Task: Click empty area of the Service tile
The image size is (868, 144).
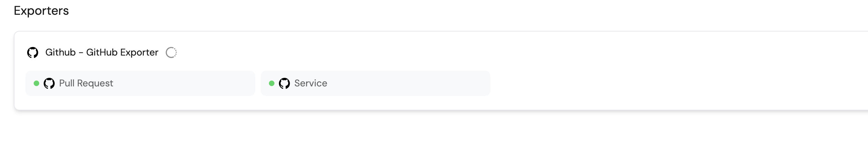Action: pyautogui.click(x=409, y=83)
